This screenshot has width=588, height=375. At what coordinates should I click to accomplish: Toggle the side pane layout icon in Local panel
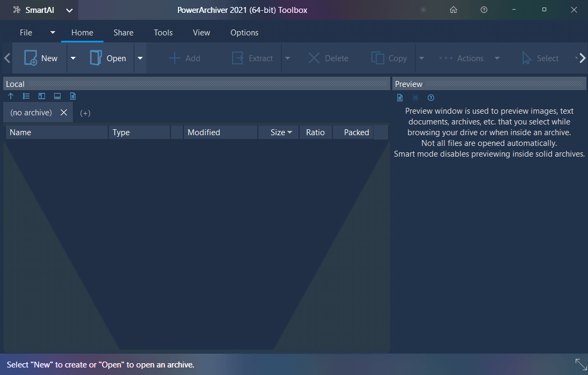point(42,96)
